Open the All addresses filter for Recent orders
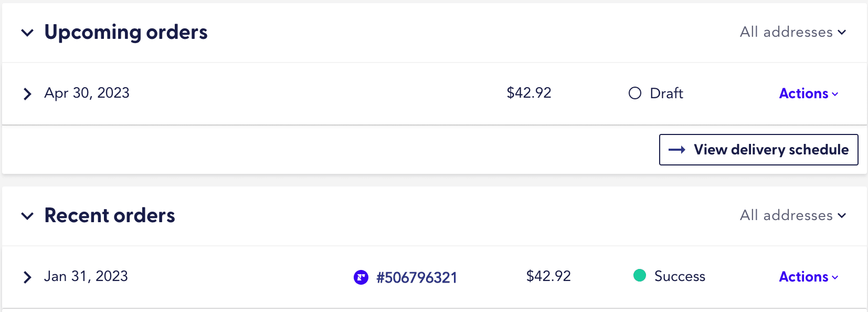The image size is (868, 312). click(792, 215)
